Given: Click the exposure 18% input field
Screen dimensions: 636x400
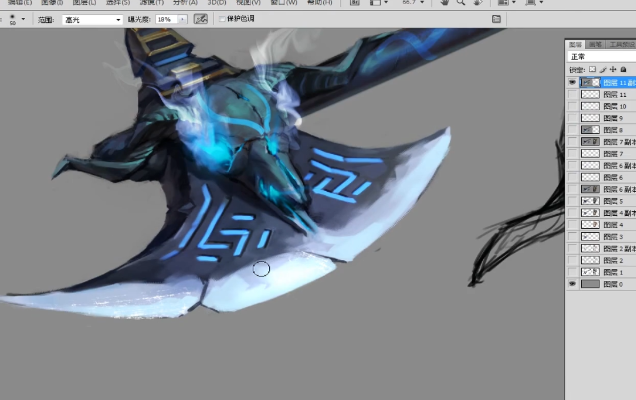Looking at the screenshot, I should [x=166, y=19].
